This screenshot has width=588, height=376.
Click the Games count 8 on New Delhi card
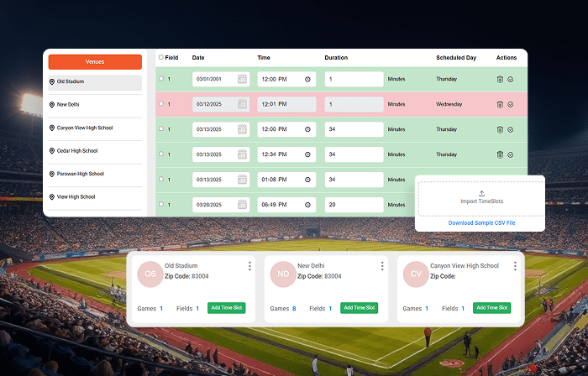click(x=294, y=309)
